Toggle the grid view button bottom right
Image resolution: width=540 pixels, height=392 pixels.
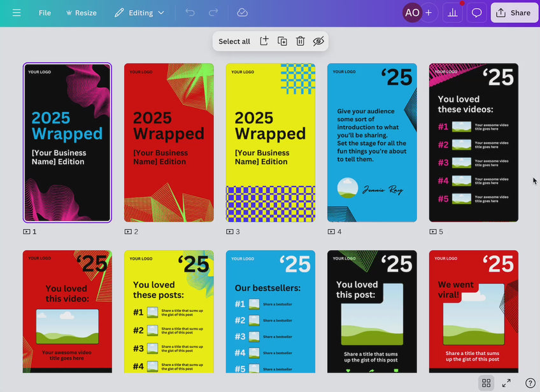[486, 382]
